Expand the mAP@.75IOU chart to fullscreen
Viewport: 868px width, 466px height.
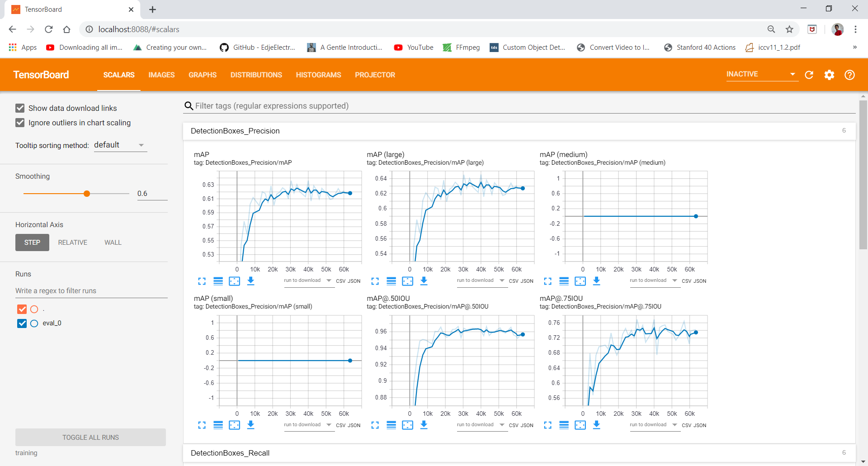[547, 425]
